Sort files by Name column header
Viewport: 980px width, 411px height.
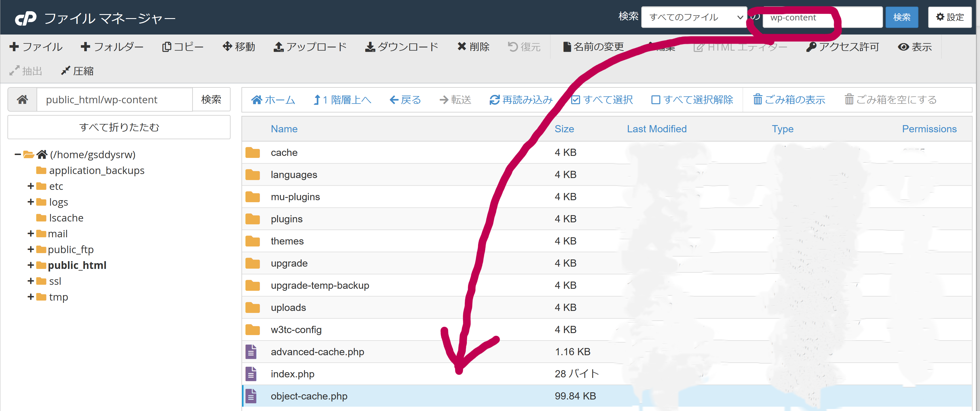point(284,129)
